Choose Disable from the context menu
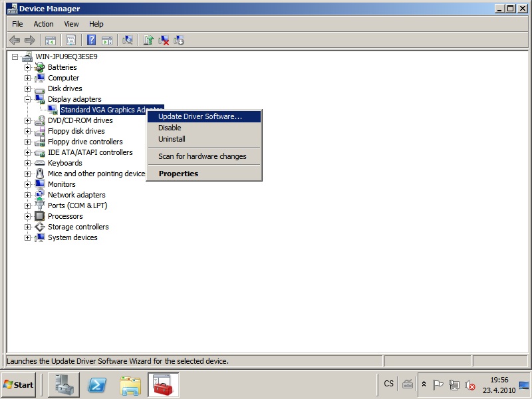 [170, 128]
